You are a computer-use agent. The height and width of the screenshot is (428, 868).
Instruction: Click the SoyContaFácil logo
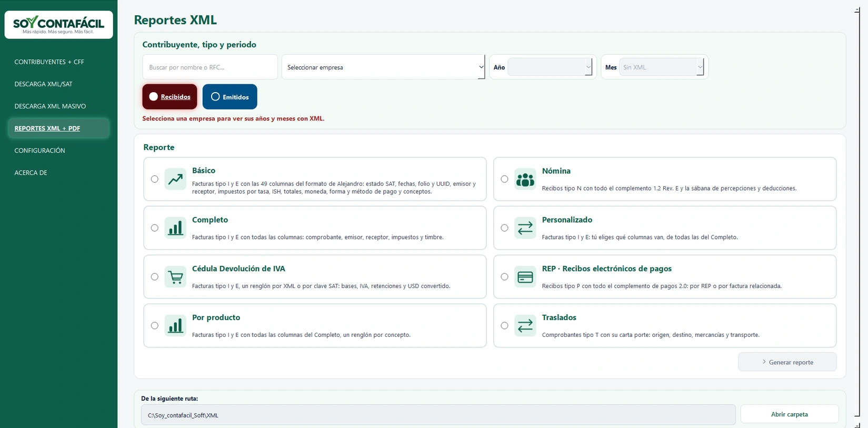59,25
